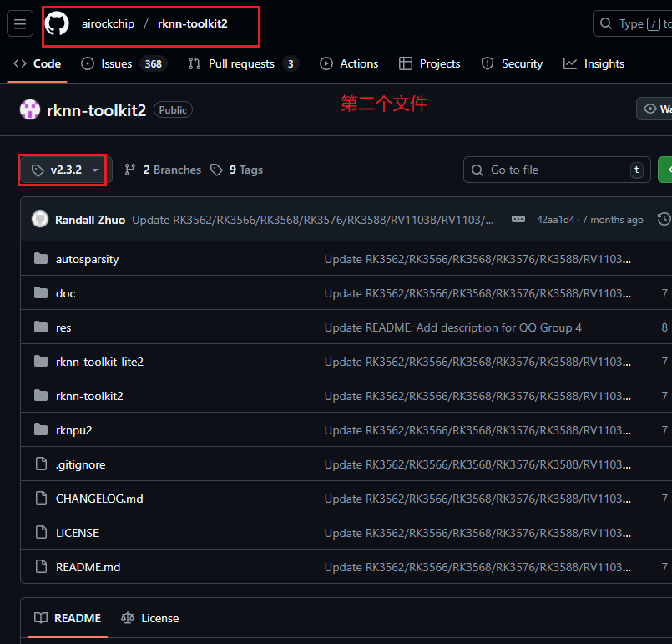Click the repository avatar next to rknn-toolkit2

click(30, 109)
